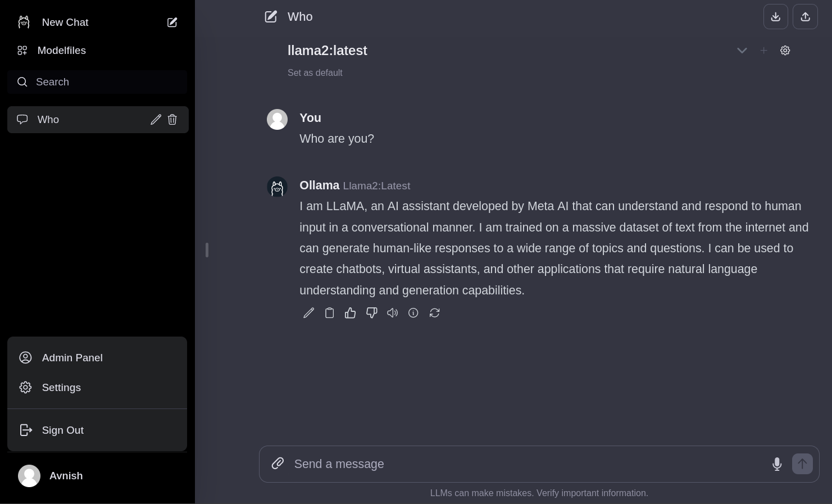Click the Settings gear icon in user menu
The image size is (832, 504).
[x=25, y=388]
